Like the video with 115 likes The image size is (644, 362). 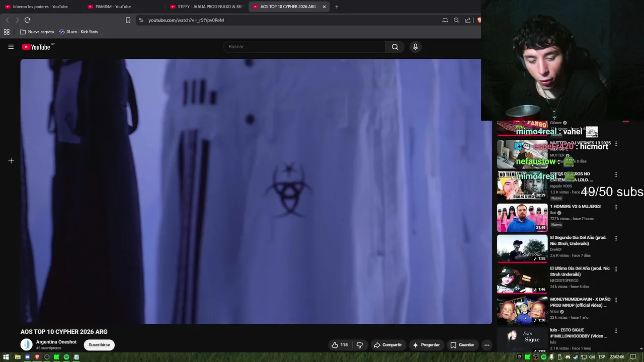(x=340, y=345)
